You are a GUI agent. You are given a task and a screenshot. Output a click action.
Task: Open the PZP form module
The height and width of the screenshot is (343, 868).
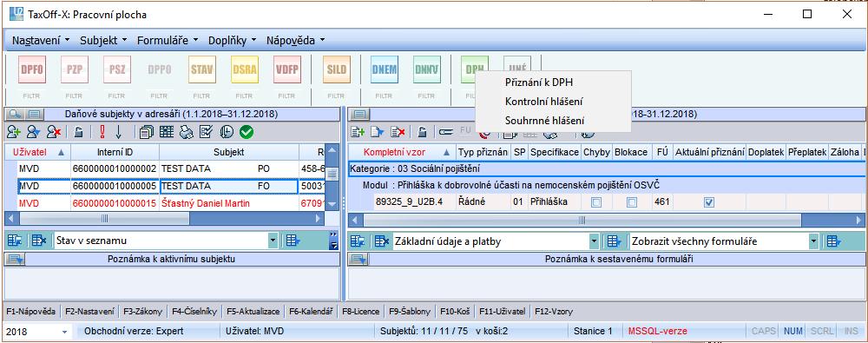point(74,69)
